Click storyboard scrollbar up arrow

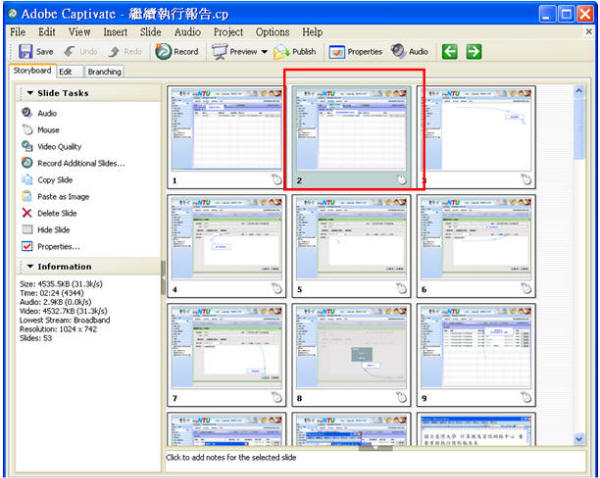[x=579, y=91]
